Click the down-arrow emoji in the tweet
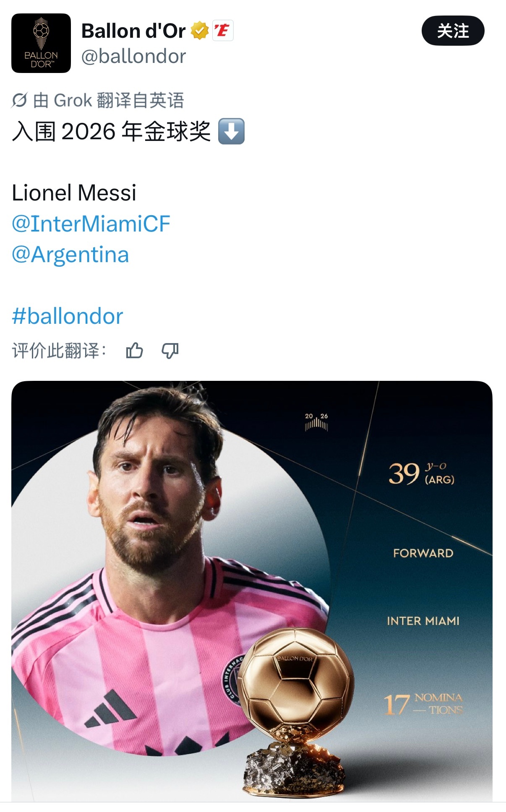The height and width of the screenshot is (812, 506). point(231,131)
